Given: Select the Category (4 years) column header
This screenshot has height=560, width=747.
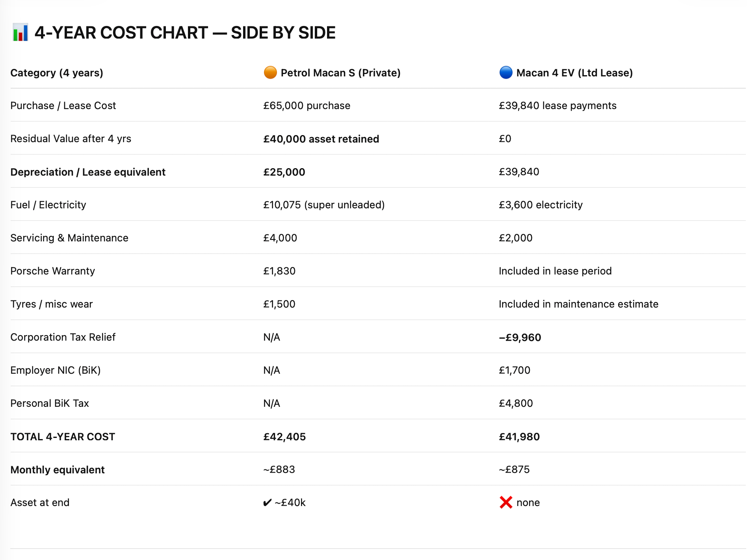Looking at the screenshot, I should tap(57, 73).
